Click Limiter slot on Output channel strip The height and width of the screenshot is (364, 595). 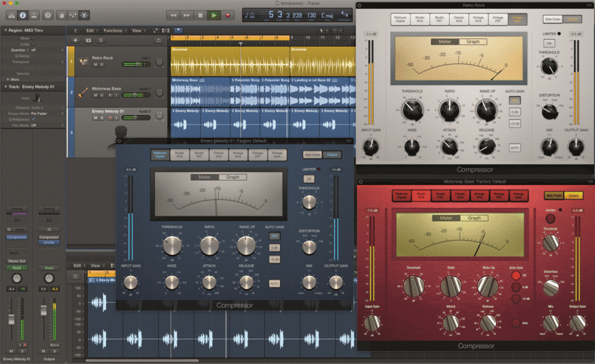(49, 242)
